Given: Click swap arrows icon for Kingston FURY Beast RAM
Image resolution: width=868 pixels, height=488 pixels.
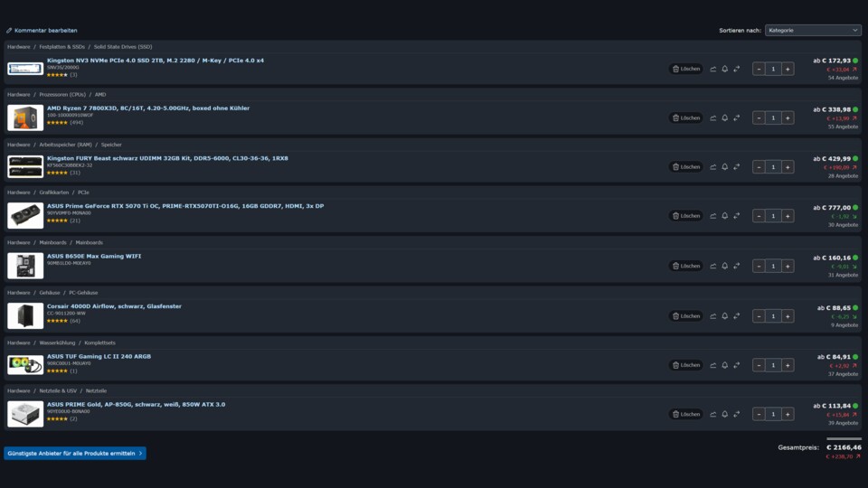Looking at the screenshot, I should coord(737,167).
